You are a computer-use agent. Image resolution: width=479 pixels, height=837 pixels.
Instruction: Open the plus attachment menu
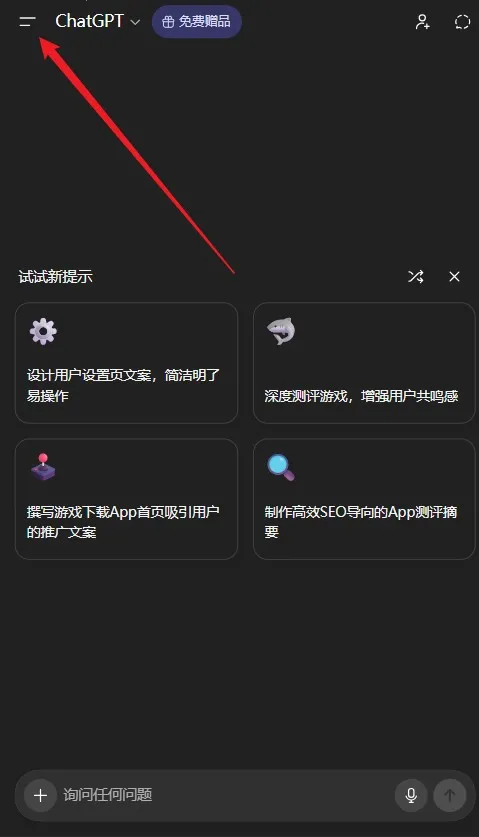(x=41, y=795)
